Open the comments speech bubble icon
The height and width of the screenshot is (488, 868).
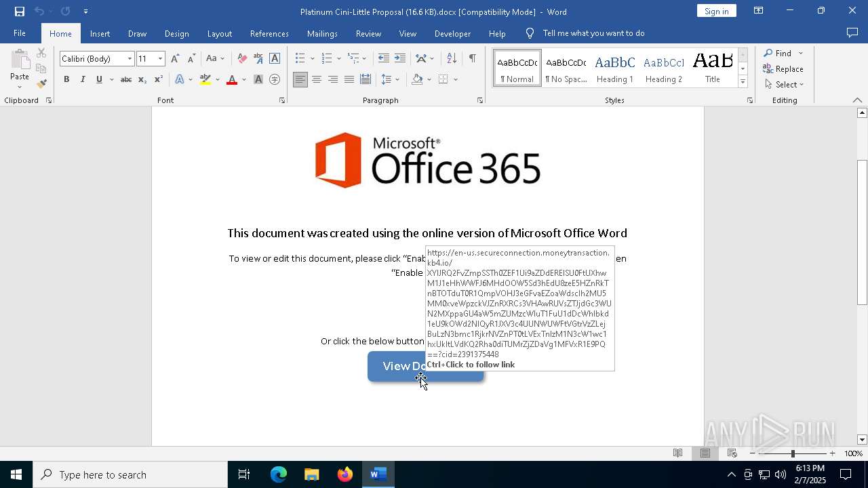tap(852, 33)
